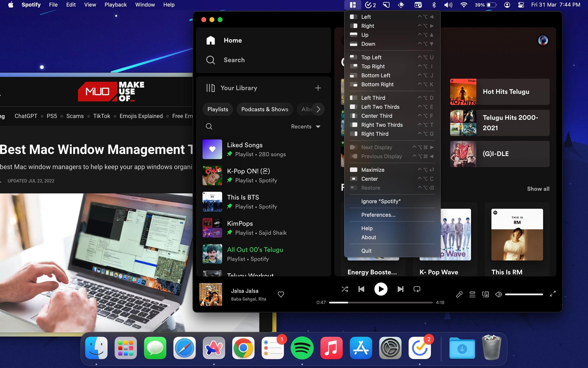Open the lyrics microphone icon
The width and height of the screenshot is (588, 368).
tap(459, 294)
